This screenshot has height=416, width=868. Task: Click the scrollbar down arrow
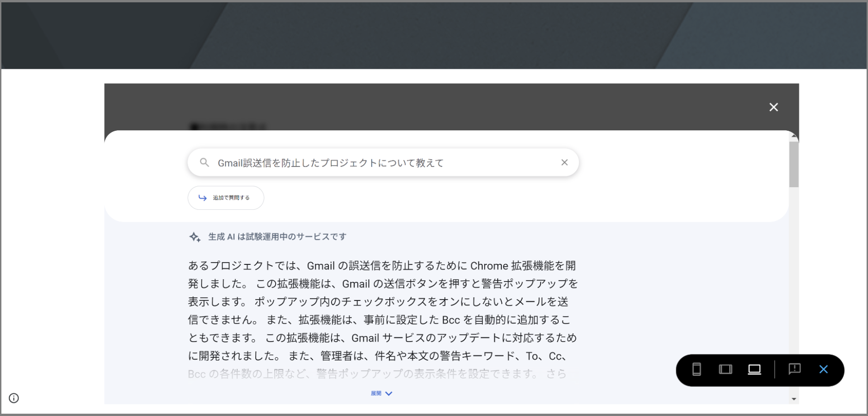coord(794,399)
